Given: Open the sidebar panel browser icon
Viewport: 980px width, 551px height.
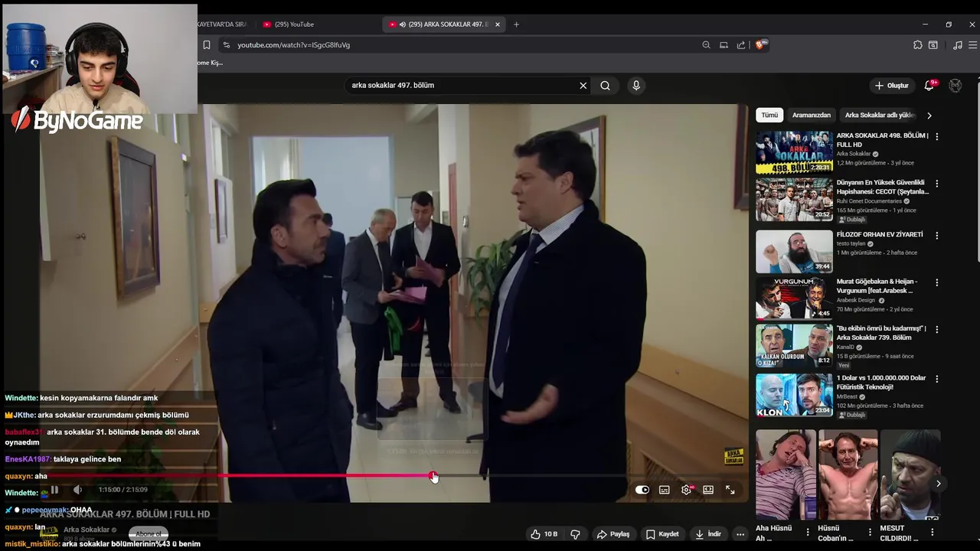Looking at the screenshot, I should 933,45.
